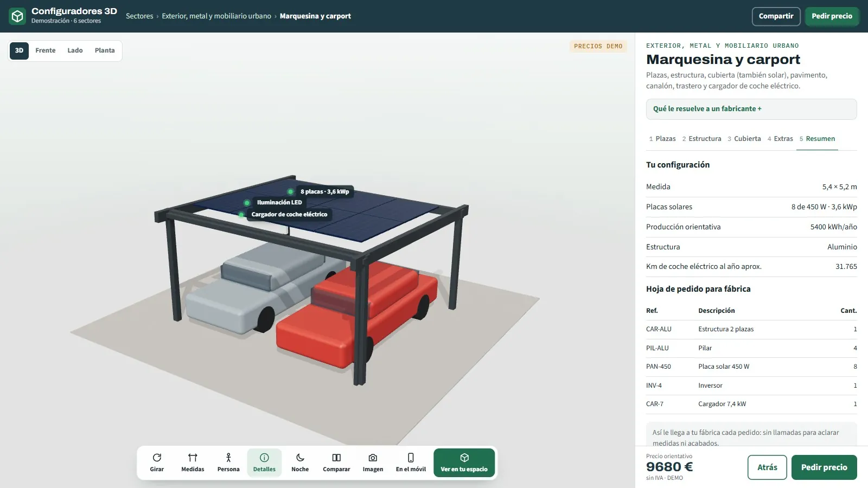Screen dimensions: 868x488
Task: Click the 5400 kWh/año production value
Action: [833, 227]
